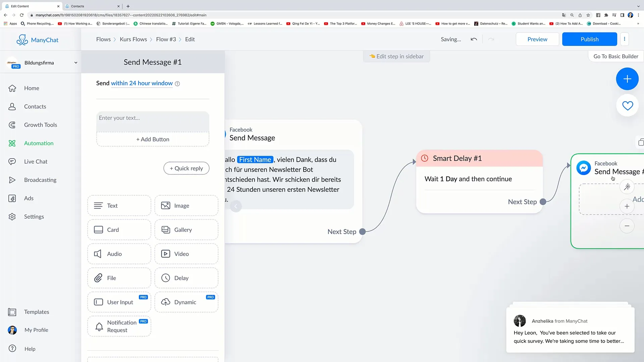Screen dimensions: 644x362
Task: Click + Add Button
Action: [x=153, y=139]
